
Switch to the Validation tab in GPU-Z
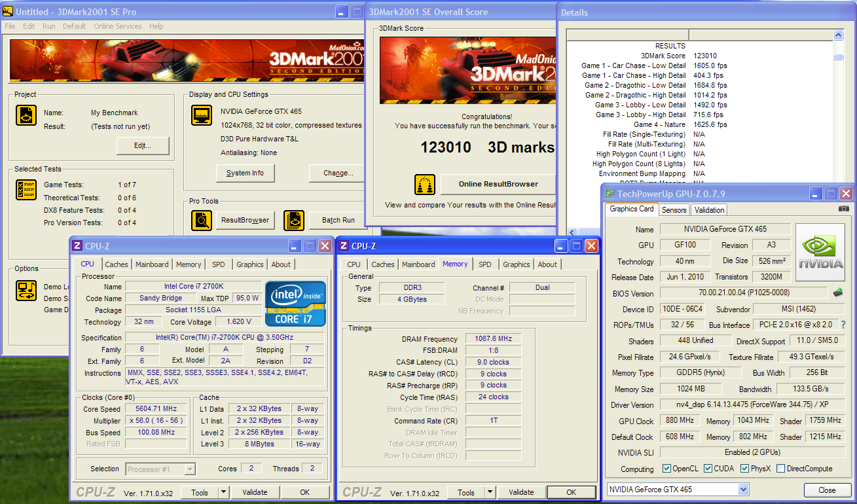point(709,210)
